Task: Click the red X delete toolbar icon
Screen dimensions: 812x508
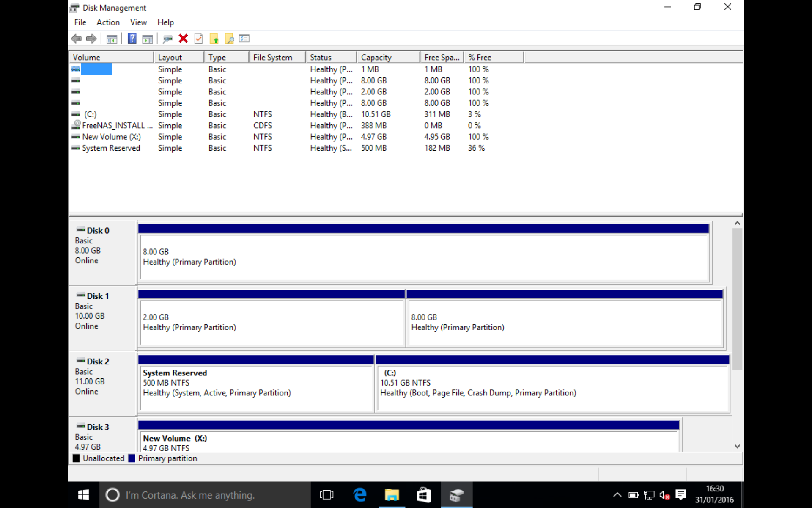Action: tap(183, 39)
